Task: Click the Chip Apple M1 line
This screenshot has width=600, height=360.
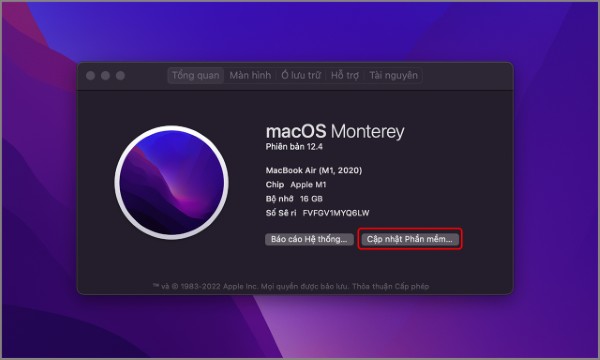Action: click(x=296, y=185)
